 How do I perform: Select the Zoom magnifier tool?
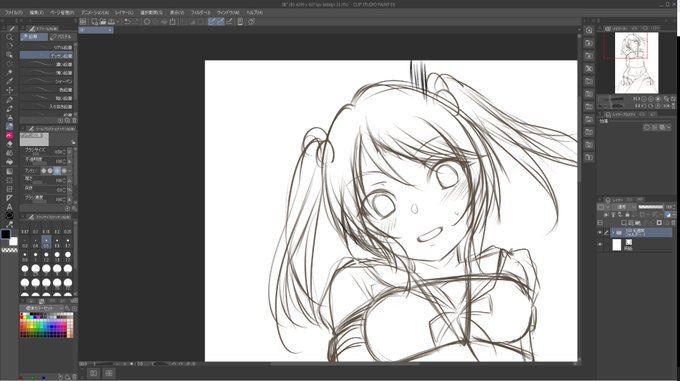(9, 37)
